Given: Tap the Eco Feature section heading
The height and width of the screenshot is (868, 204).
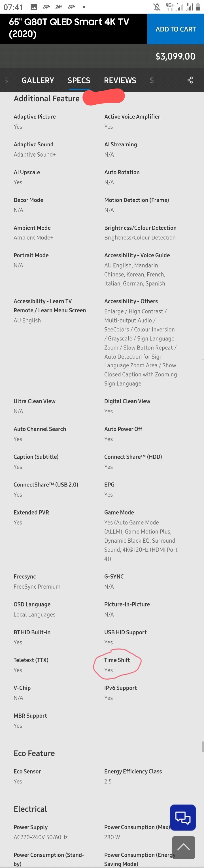Looking at the screenshot, I should click(x=34, y=753).
